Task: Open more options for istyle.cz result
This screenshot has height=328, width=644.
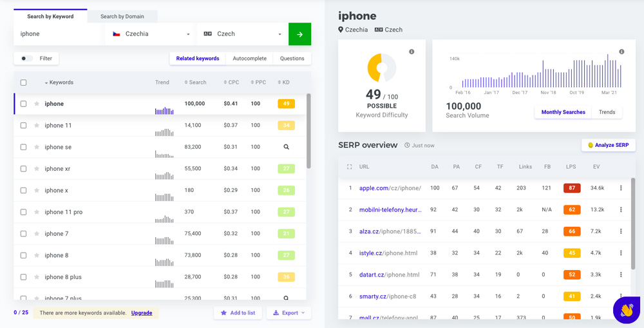Action: (x=621, y=253)
